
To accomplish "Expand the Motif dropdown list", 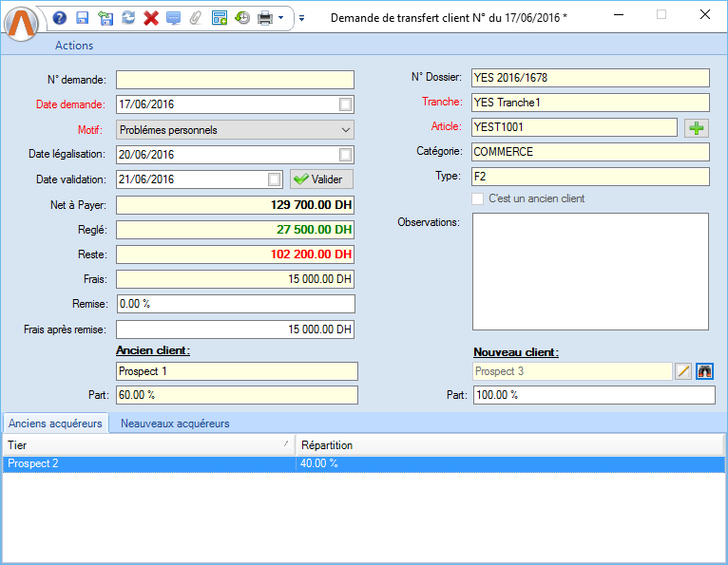I will pyautogui.click(x=345, y=129).
